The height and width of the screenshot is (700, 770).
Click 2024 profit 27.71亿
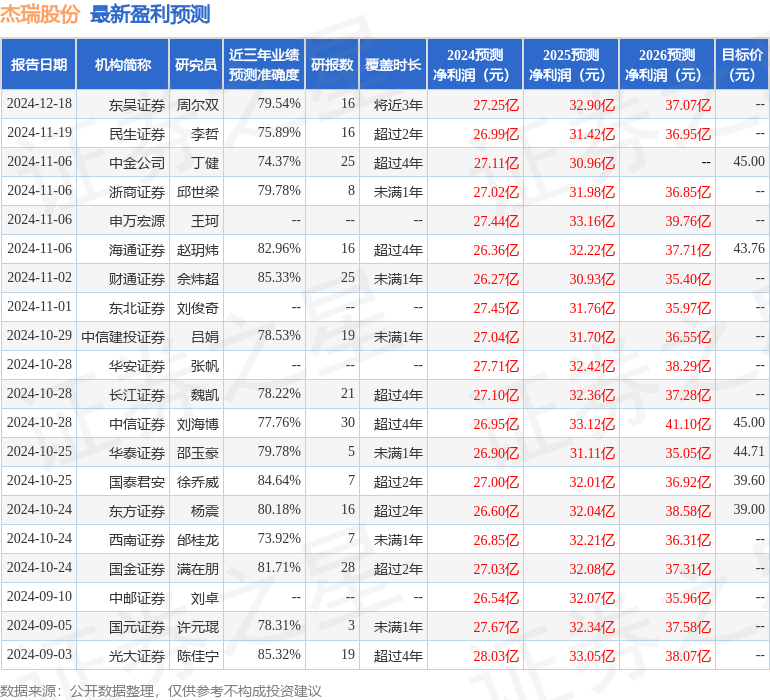coord(496,366)
